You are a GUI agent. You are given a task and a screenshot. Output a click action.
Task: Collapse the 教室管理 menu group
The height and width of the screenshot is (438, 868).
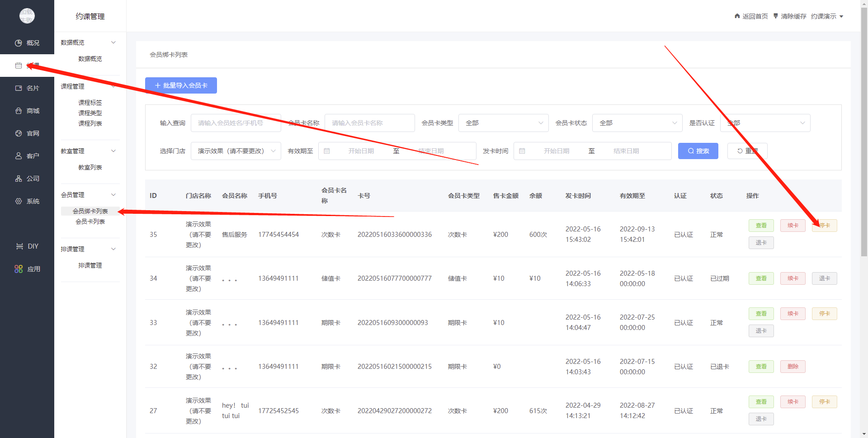[x=113, y=151]
